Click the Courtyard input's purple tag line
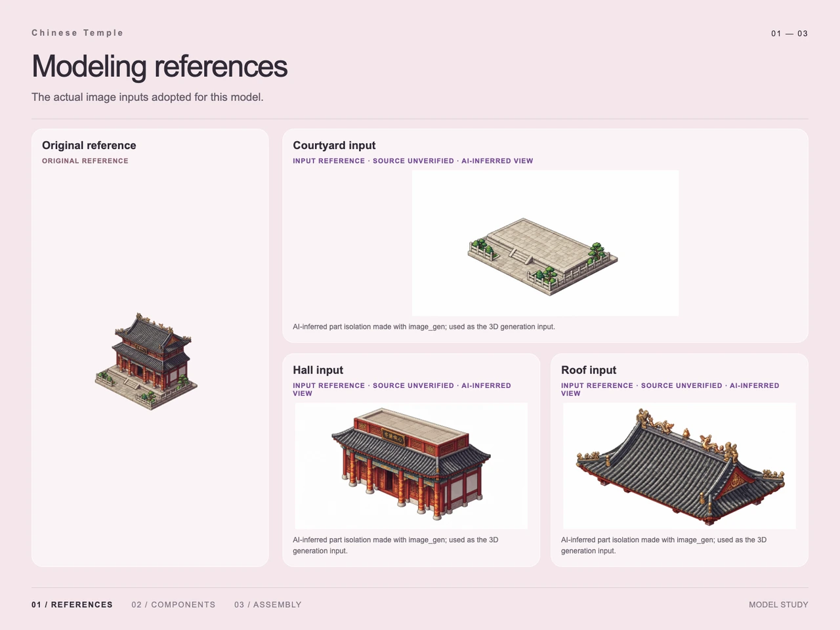This screenshot has height=630, width=840. (x=413, y=161)
